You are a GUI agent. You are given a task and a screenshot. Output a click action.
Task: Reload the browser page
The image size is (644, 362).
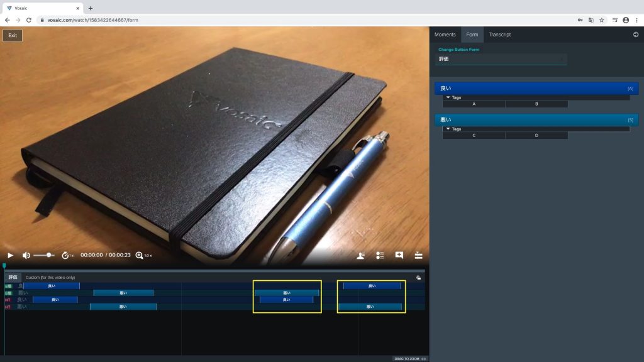(29, 19)
